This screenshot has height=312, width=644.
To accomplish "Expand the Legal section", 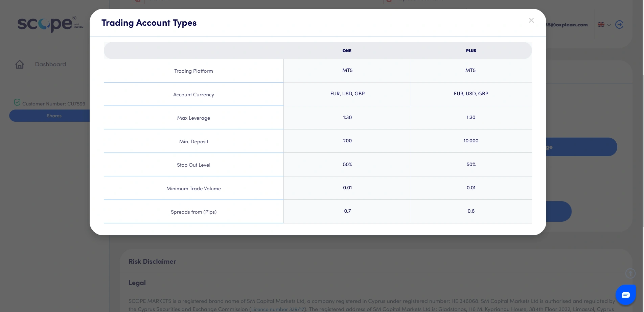I will tap(137, 283).
